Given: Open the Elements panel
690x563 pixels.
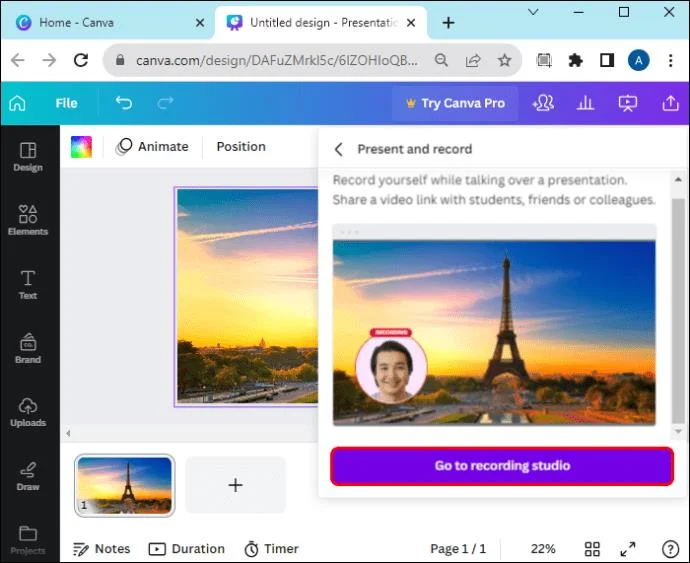Looking at the screenshot, I should click(28, 220).
